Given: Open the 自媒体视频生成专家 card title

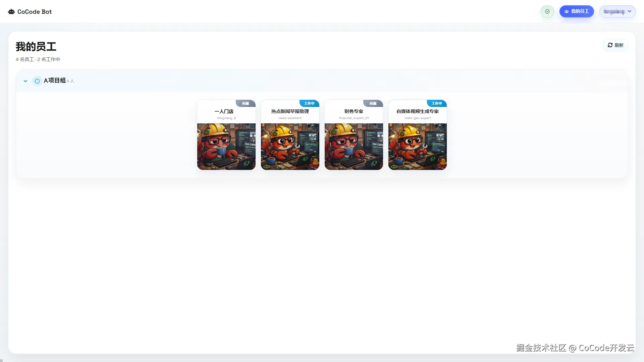Looking at the screenshot, I should [418, 111].
